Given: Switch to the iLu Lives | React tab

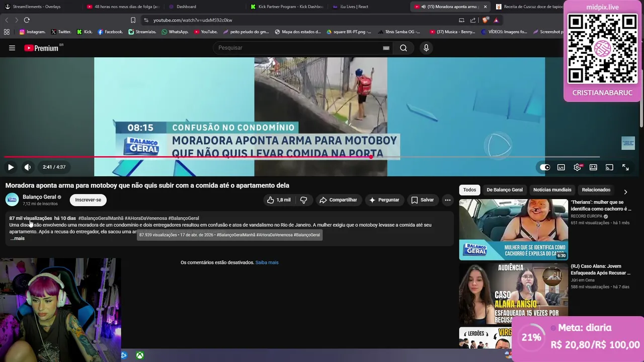Looking at the screenshot, I should (354, 7).
